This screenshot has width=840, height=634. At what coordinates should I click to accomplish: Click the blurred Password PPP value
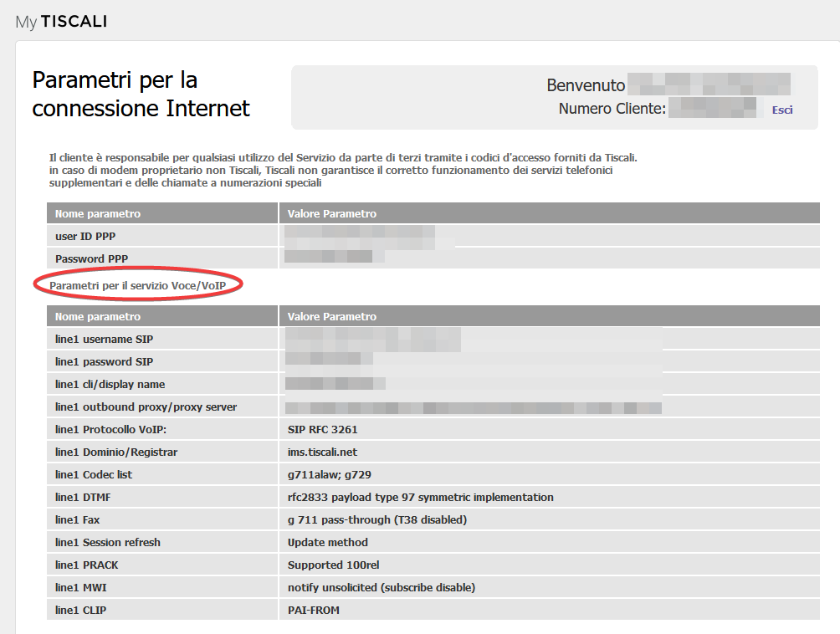335,257
